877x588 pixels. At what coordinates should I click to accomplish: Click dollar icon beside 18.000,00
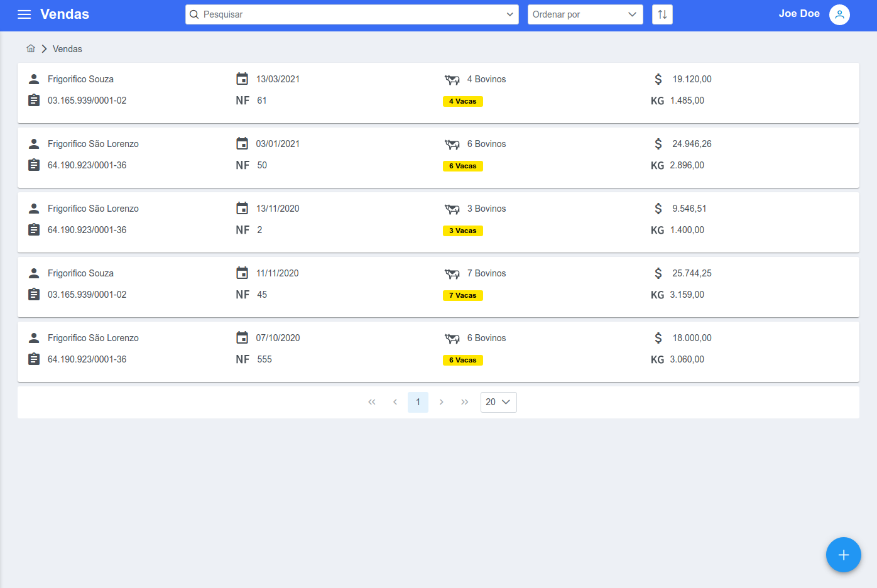(658, 338)
